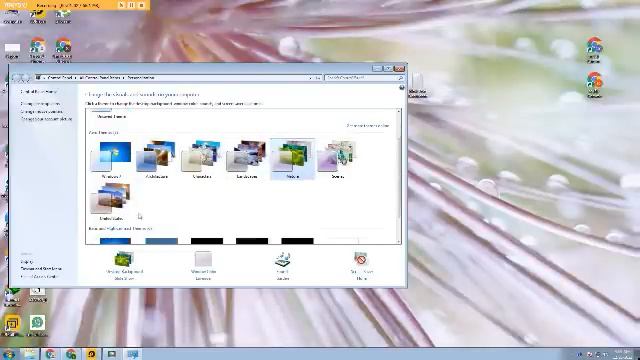Stop the recording in the orange bar
Screen dimensions: 640x360
[x=141, y=5]
